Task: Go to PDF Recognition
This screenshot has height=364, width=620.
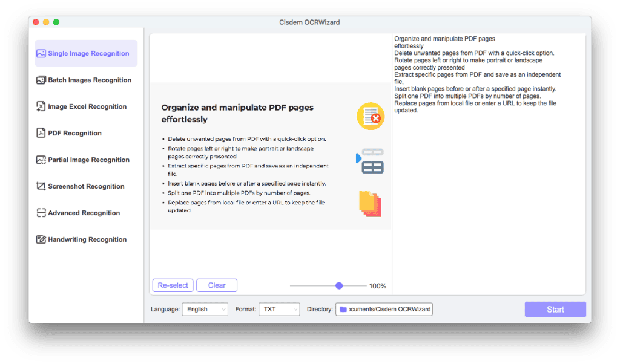Action: click(86, 133)
